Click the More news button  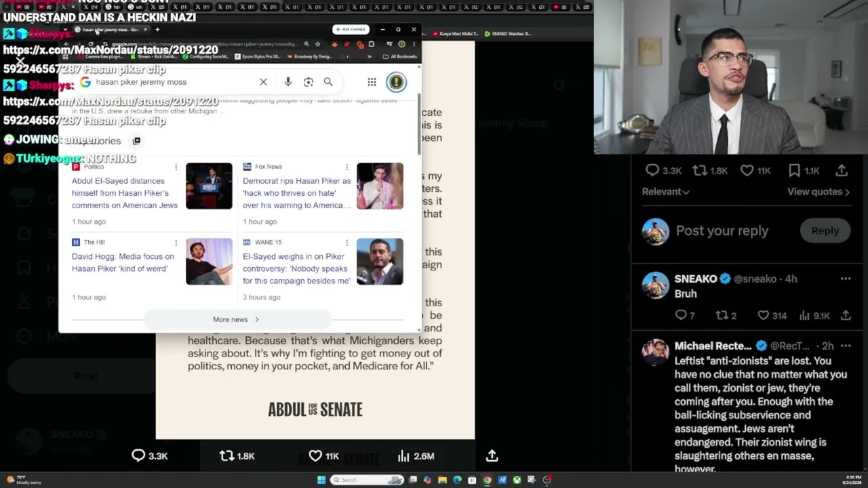click(x=236, y=319)
